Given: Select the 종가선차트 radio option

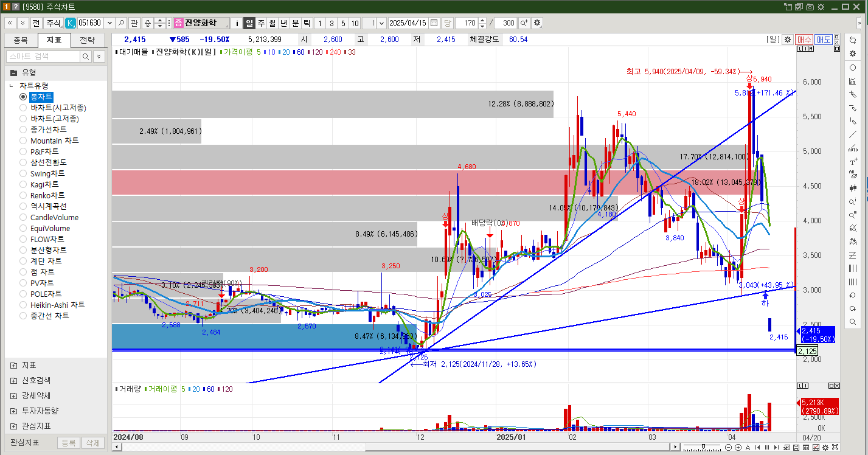Looking at the screenshot, I should pos(23,130).
